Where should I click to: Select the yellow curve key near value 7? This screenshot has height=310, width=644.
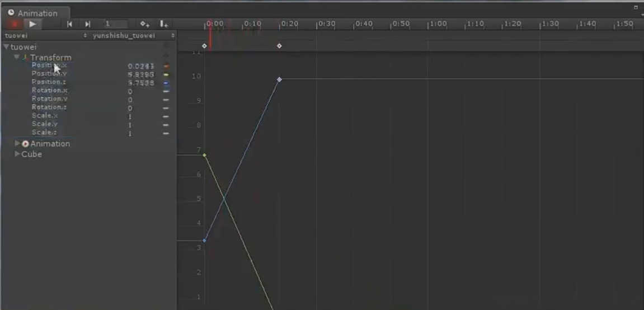pos(205,155)
